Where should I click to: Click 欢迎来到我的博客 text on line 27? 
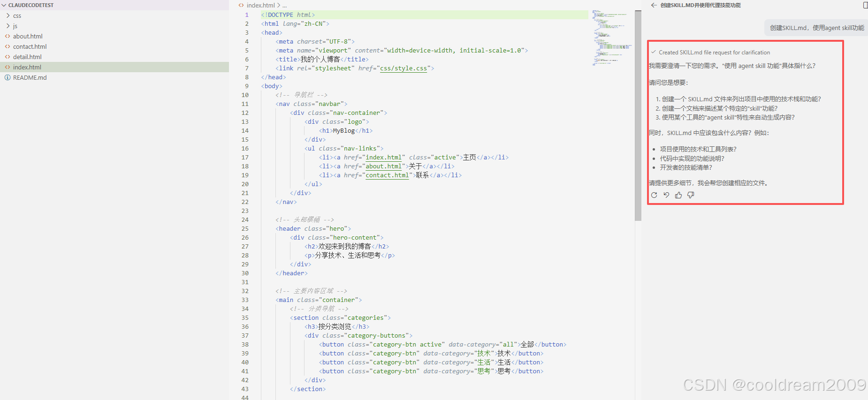click(x=345, y=247)
